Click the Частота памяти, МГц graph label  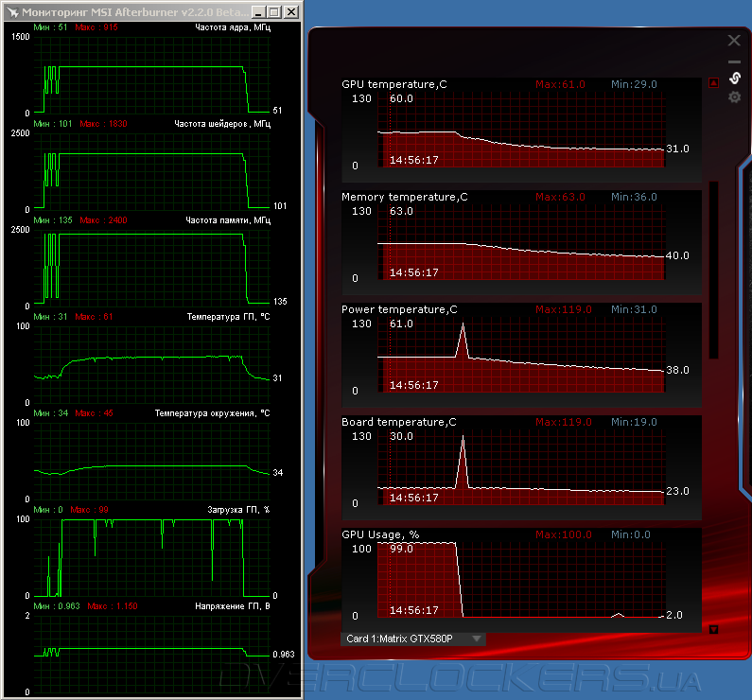pos(228,220)
